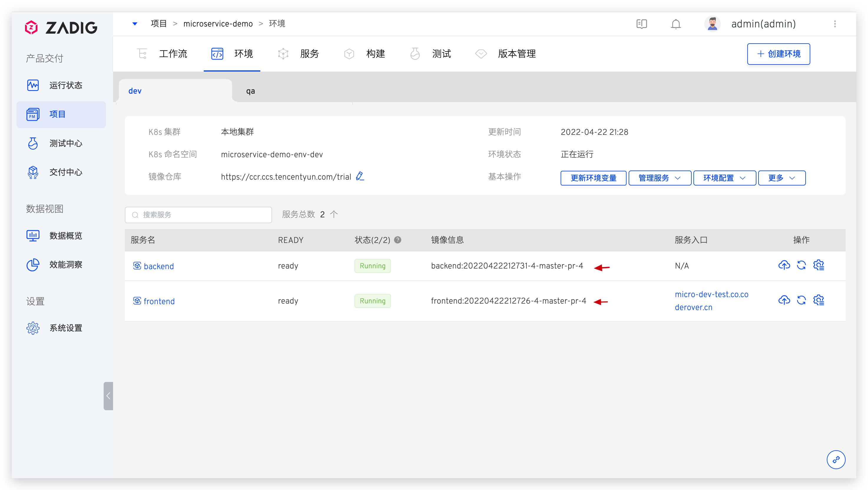Open the documentation book icon
This screenshot has width=868, height=490.
point(642,24)
